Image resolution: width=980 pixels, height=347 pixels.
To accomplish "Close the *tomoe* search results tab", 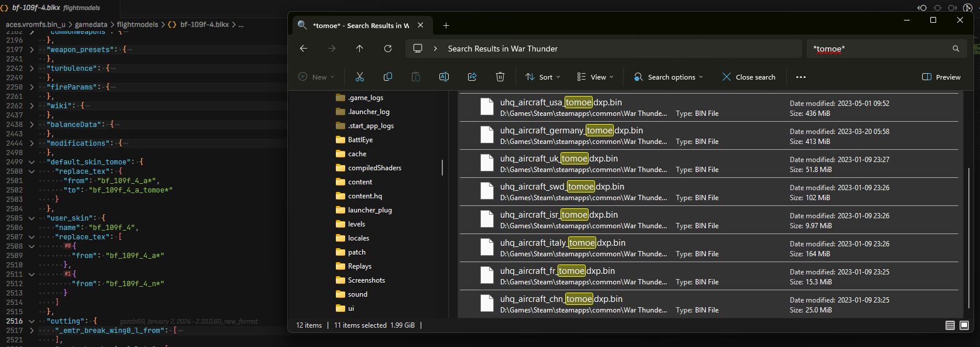I will pos(421,25).
